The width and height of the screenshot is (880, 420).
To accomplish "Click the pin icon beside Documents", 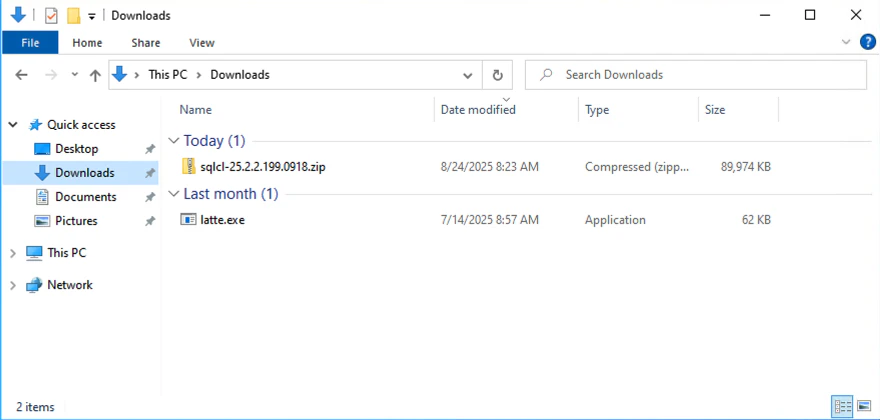I will (x=150, y=197).
